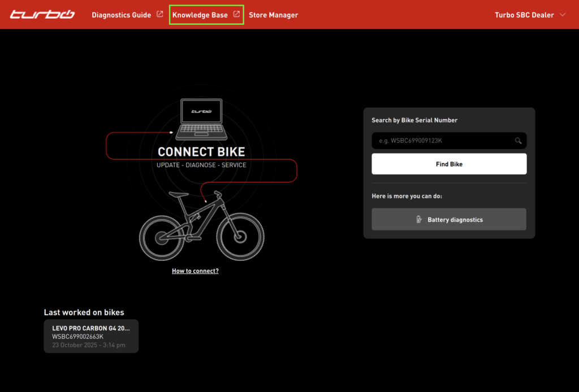This screenshot has height=392, width=579.
Task: Click the CONNECT BIKE heading
Action: coord(201,152)
